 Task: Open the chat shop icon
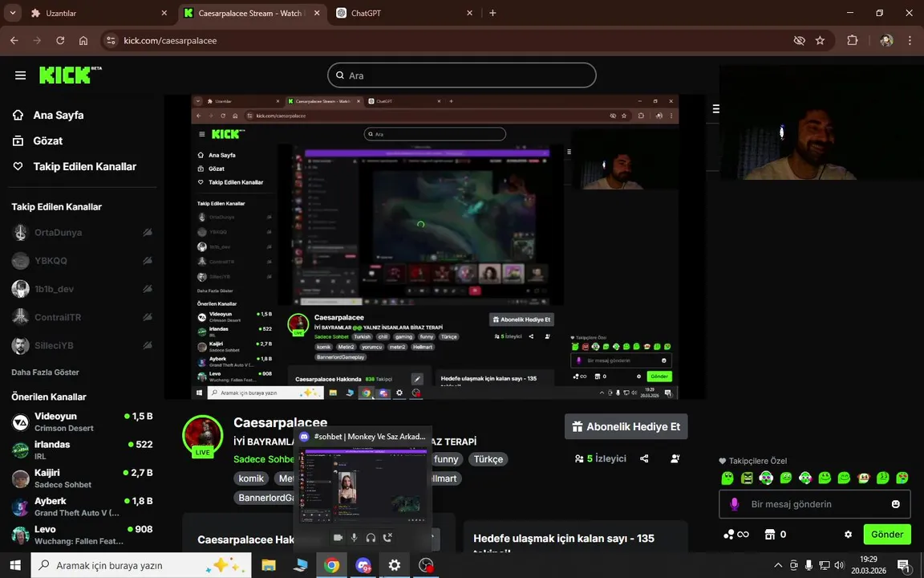pos(770,535)
